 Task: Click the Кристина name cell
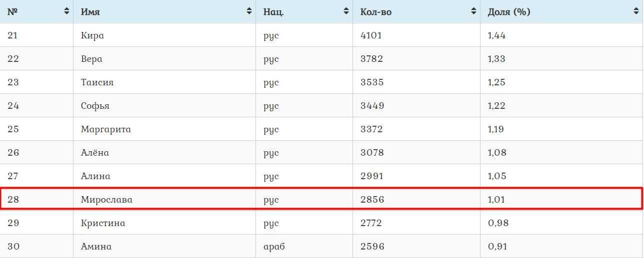tap(103, 223)
